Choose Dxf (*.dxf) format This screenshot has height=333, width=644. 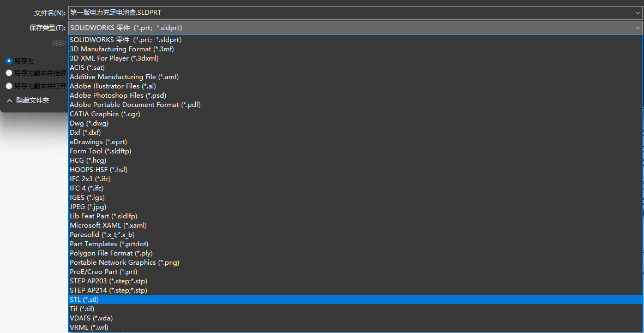click(x=356, y=132)
